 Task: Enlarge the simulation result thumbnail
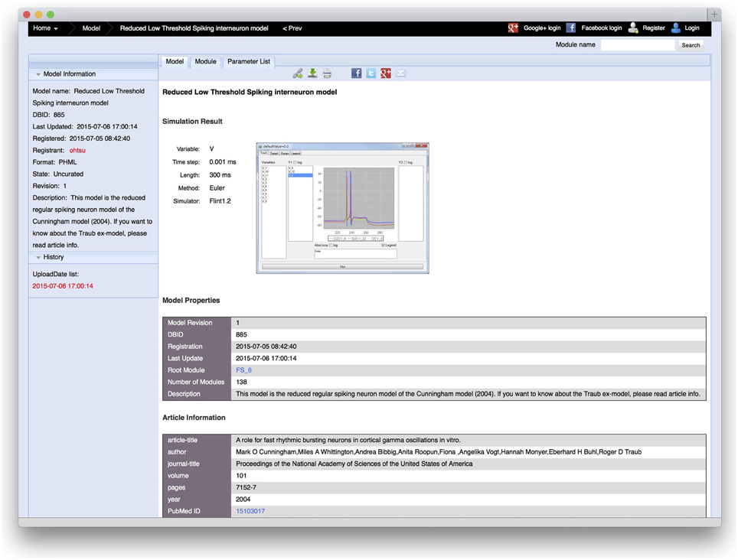[x=343, y=208]
